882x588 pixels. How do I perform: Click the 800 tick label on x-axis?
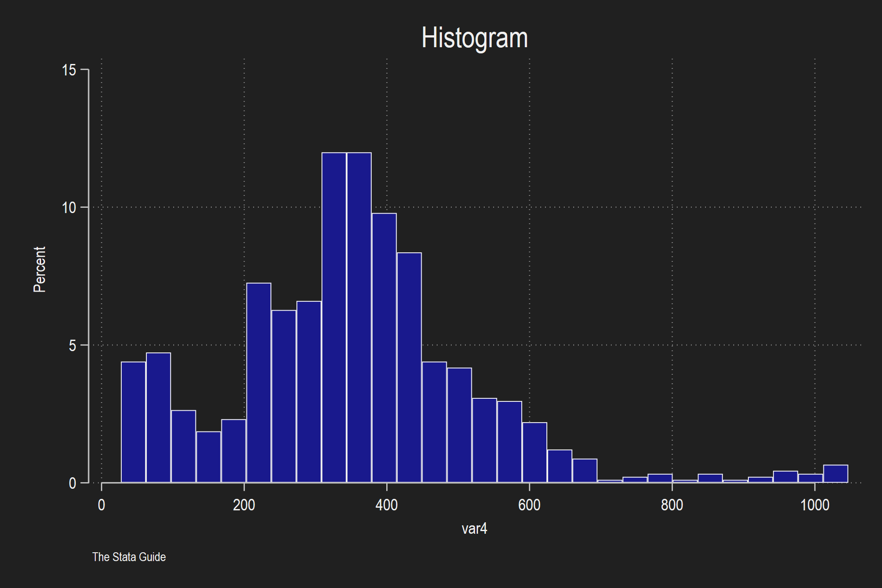coord(672,505)
